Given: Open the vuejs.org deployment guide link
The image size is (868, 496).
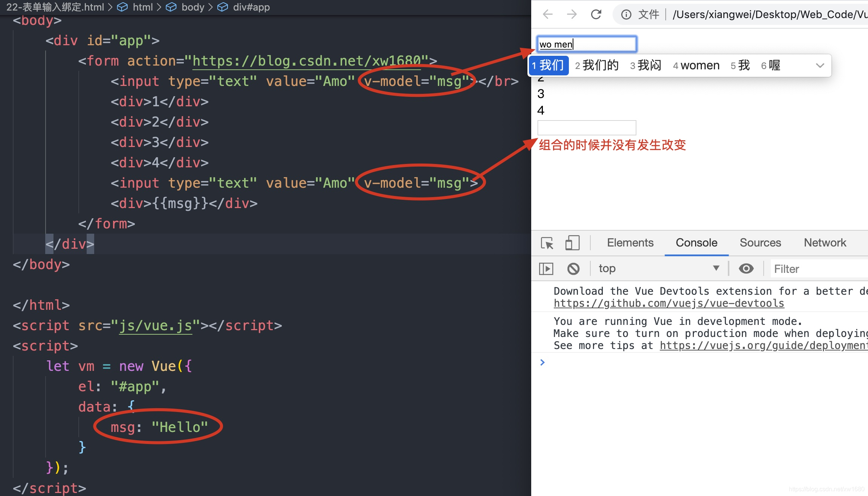Looking at the screenshot, I should click(x=763, y=346).
